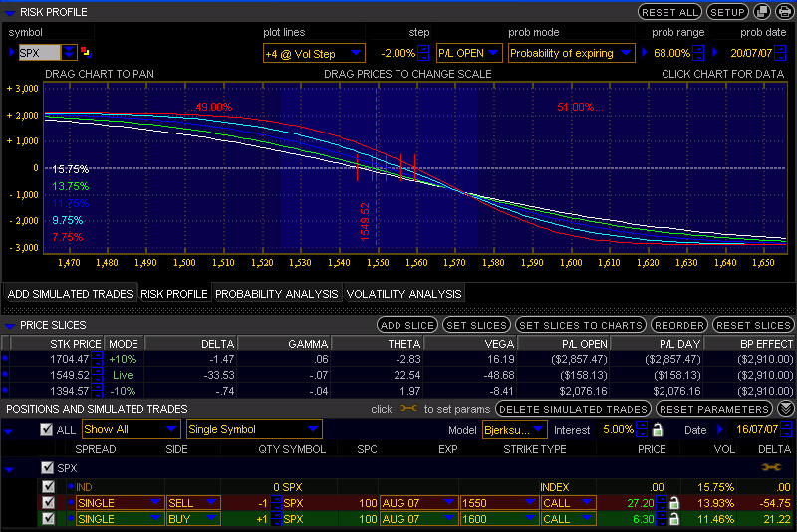Click the round collapse arrow after RESET PARAMETERS
Viewport: 797px width, 532px height.
coord(786,409)
